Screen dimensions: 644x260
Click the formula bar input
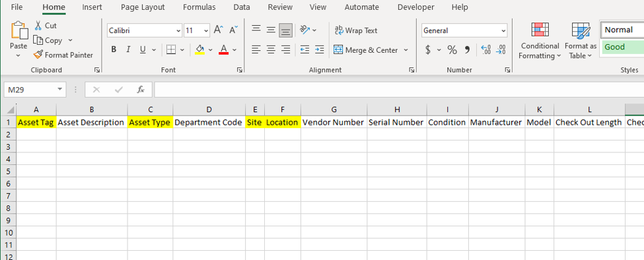[x=398, y=89]
